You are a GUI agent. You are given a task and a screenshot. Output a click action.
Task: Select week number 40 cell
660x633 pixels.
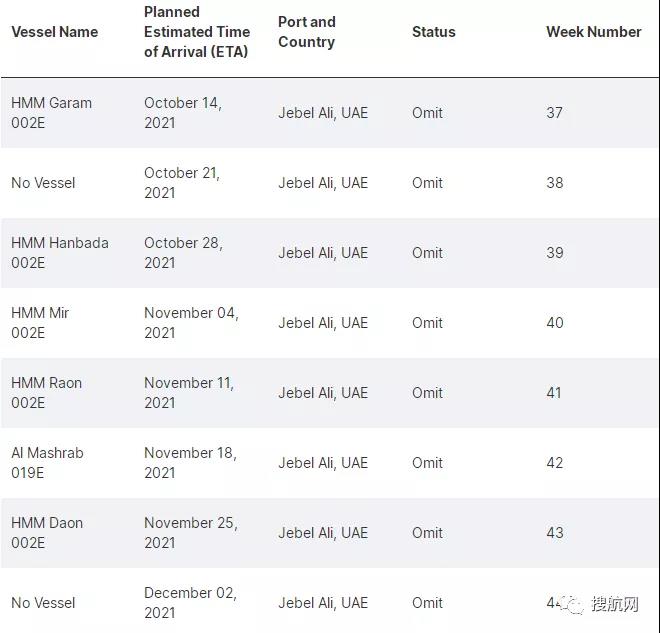(554, 323)
